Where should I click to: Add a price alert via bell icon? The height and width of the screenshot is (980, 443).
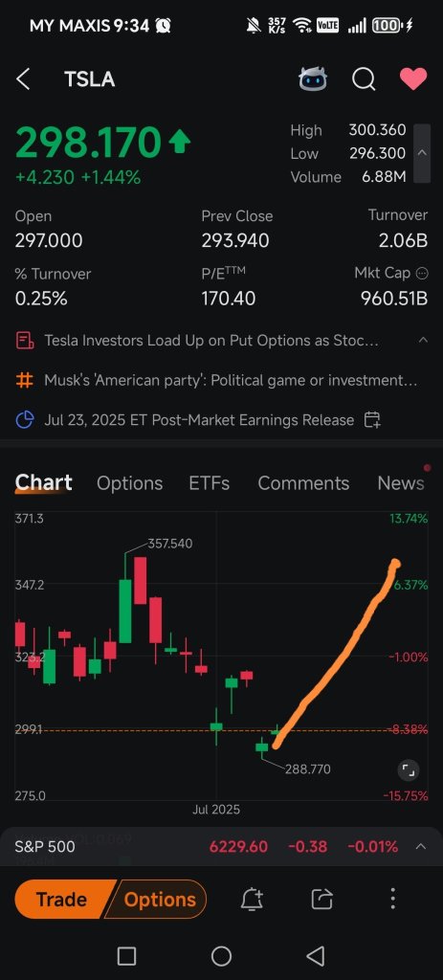252,900
